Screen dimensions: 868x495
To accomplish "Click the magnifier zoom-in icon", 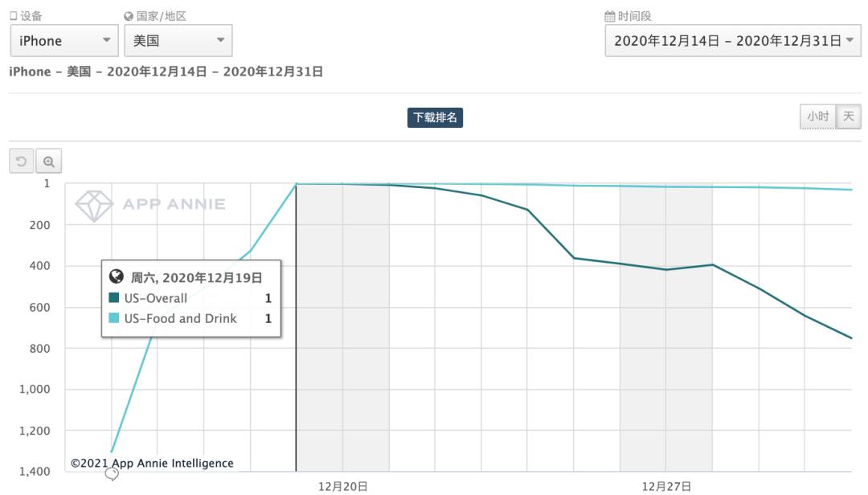I will 48,162.
